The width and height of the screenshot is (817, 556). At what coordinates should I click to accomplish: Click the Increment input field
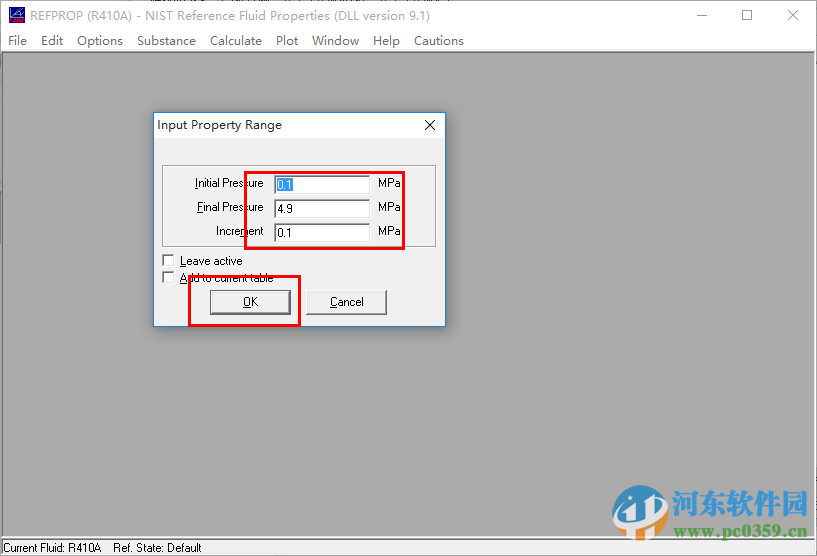(x=322, y=232)
